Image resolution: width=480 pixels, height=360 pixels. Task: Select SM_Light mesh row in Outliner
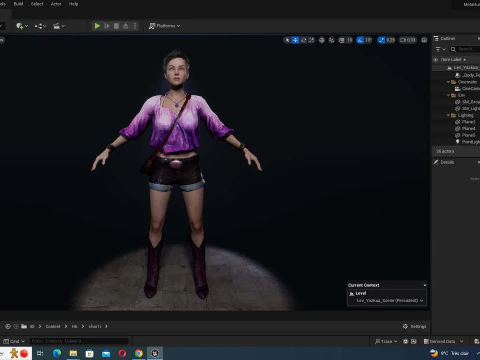coord(456,109)
